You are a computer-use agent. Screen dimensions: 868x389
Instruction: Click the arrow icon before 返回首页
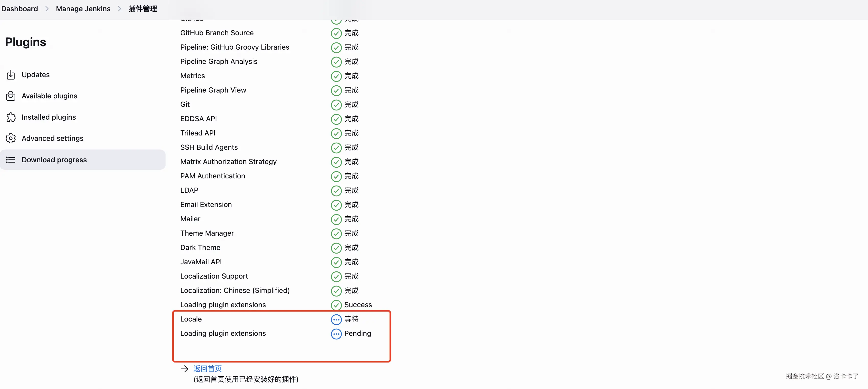pos(184,369)
